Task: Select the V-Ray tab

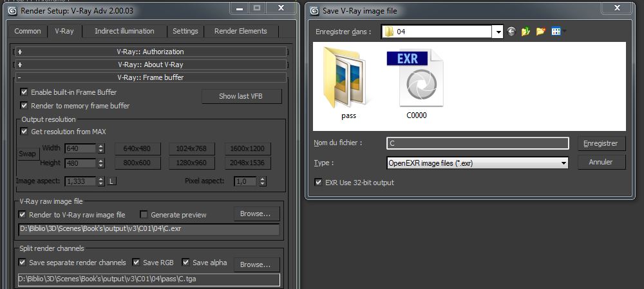Action: [x=64, y=32]
